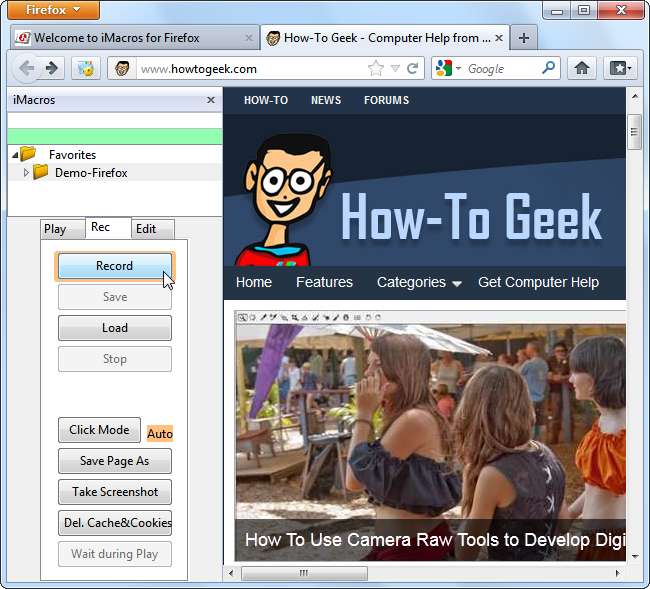Click the Del. Cache&Cookies button

coord(115,523)
